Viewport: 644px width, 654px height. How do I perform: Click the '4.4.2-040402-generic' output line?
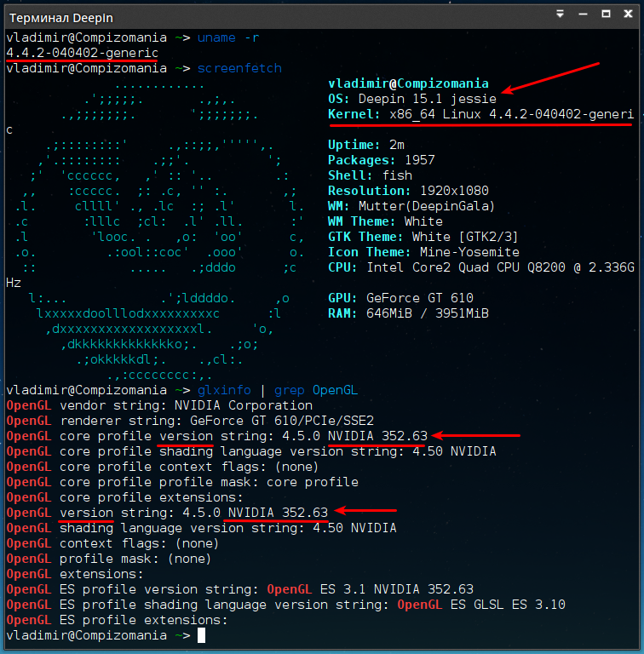(82, 53)
